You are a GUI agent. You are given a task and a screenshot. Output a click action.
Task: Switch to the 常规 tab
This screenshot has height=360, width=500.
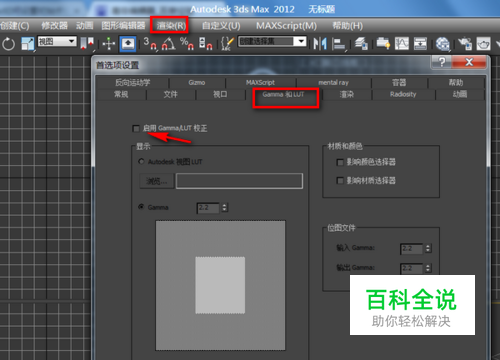click(x=121, y=94)
